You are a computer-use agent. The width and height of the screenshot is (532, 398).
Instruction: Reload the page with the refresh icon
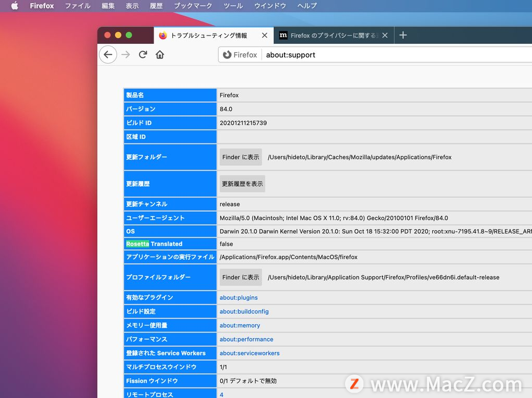143,55
